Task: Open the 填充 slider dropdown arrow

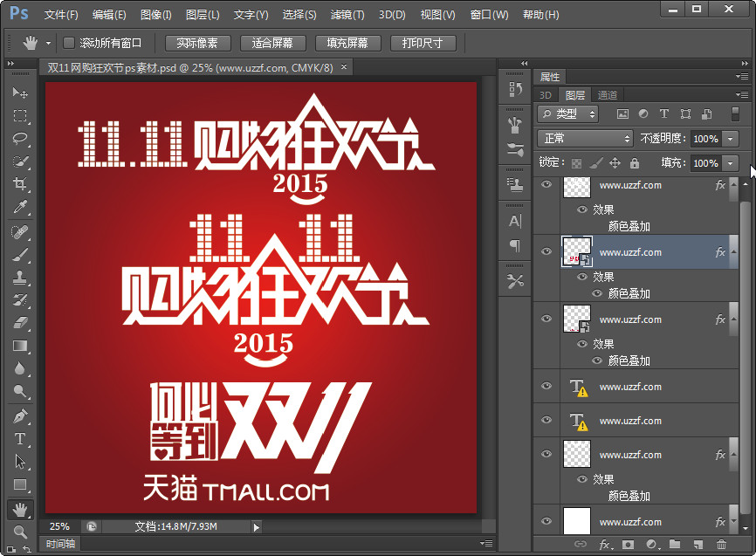Action: point(731,163)
